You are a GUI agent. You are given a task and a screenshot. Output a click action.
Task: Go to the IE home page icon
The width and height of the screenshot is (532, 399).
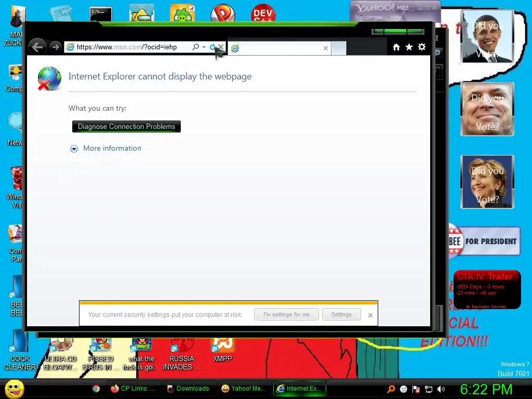[x=396, y=47]
